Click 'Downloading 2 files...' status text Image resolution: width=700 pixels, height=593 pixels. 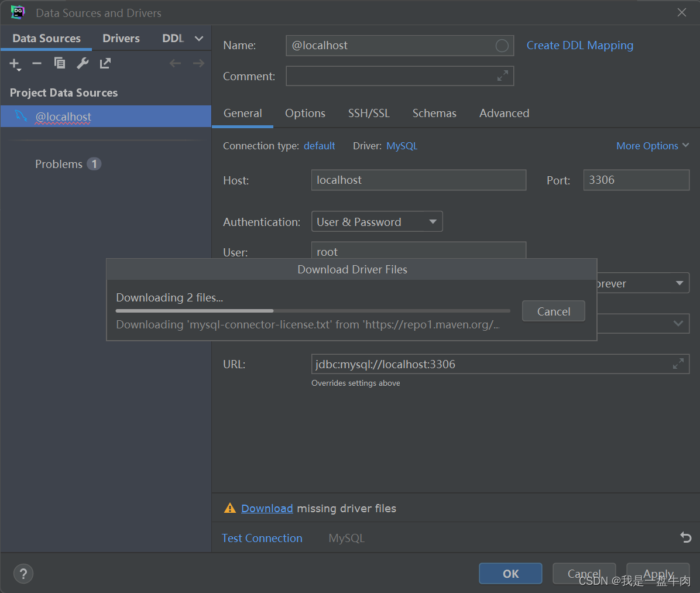(169, 297)
